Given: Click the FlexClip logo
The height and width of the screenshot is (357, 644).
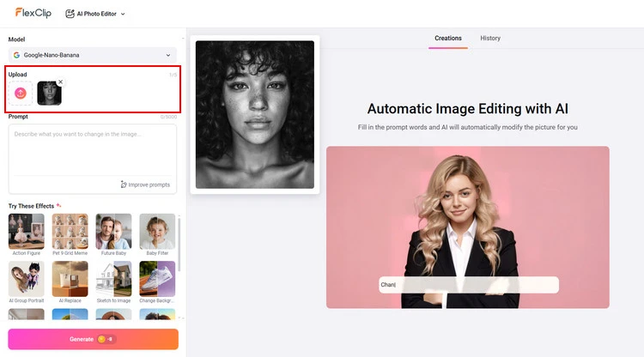Looking at the screenshot, I should (33, 13).
